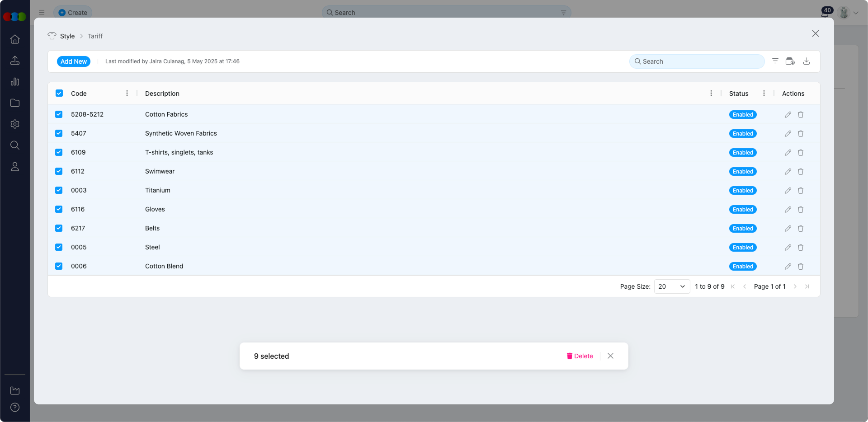The height and width of the screenshot is (422, 868).
Task: Open the Help question-mark icon
Action: pos(15,408)
